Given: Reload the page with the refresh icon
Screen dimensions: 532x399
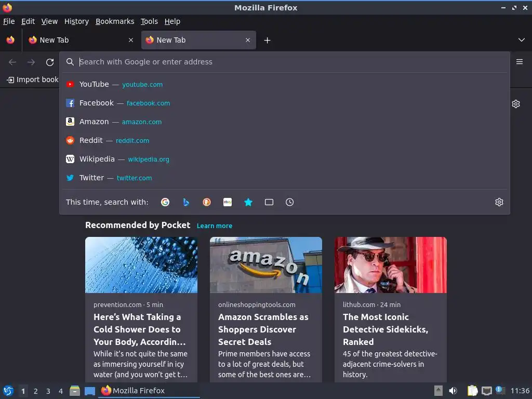Looking at the screenshot, I should click(x=50, y=62).
